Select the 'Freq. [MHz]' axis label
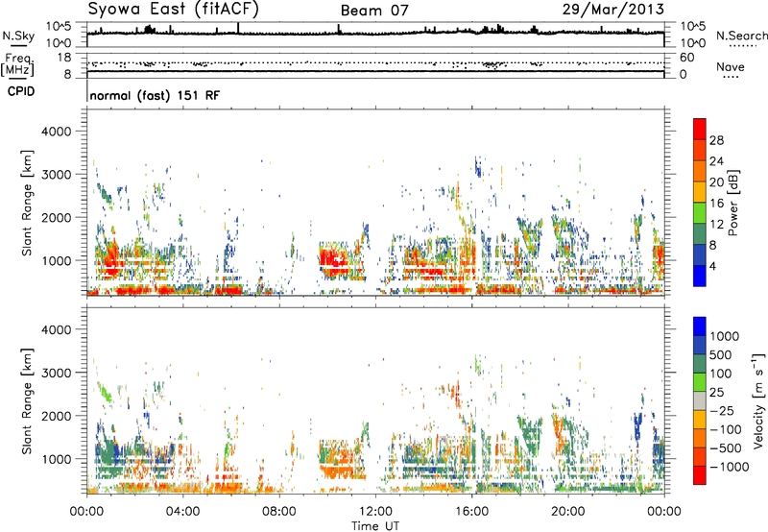The height and width of the screenshot is (532, 768). (18, 65)
